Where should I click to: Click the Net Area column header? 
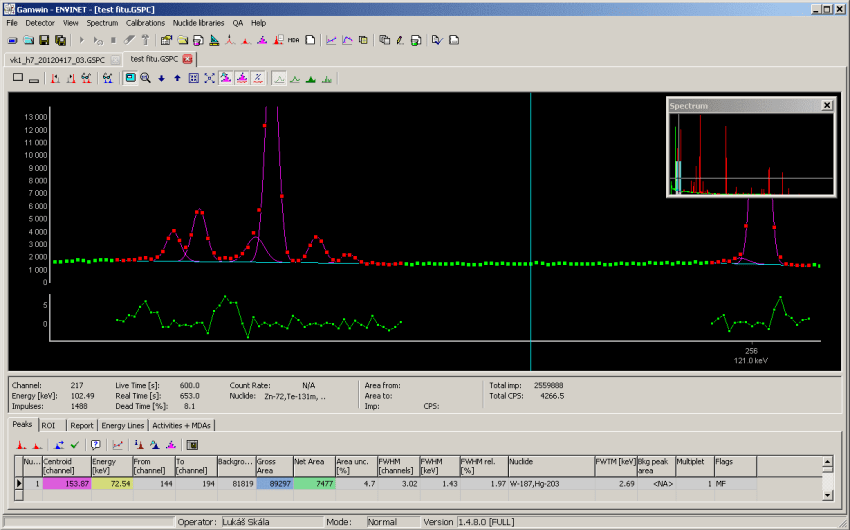coord(313,466)
